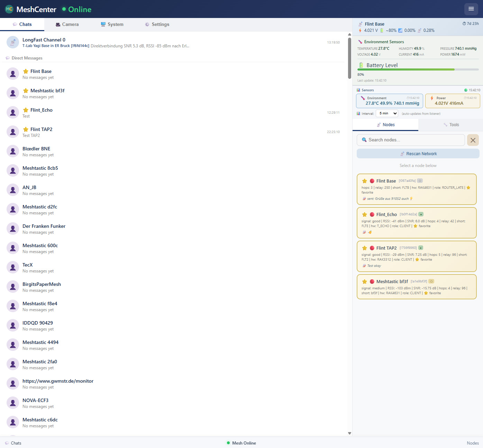Click the LongFast Channel 0 avatar icon

pyautogui.click(x=13, y=42)
